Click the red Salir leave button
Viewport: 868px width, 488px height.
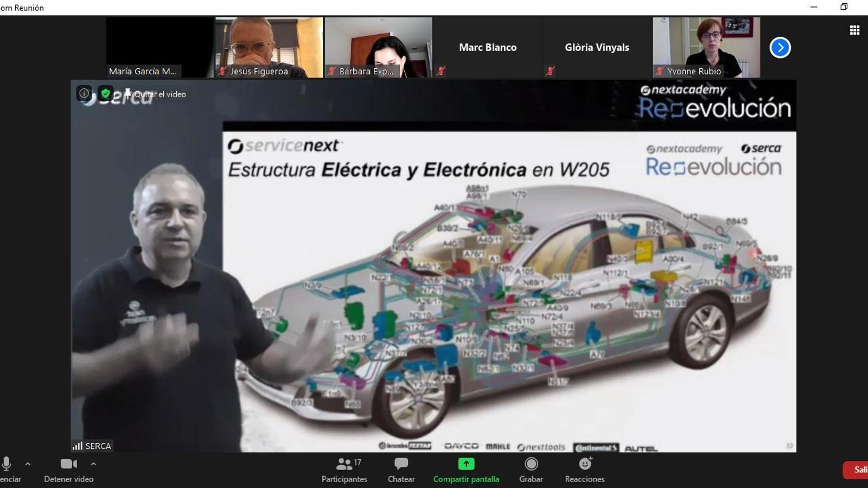coord(856,470)
